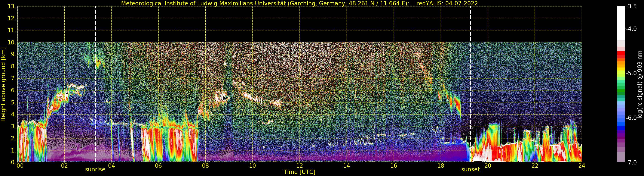Click the Height above ground [km] title
Screen dimensions: 644x176
click(3, 84)
